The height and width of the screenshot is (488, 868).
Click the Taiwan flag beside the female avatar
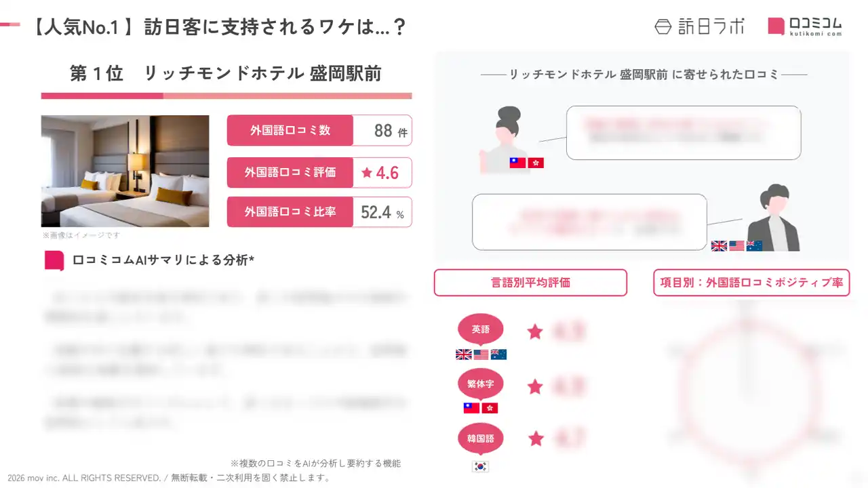[517, 163]
